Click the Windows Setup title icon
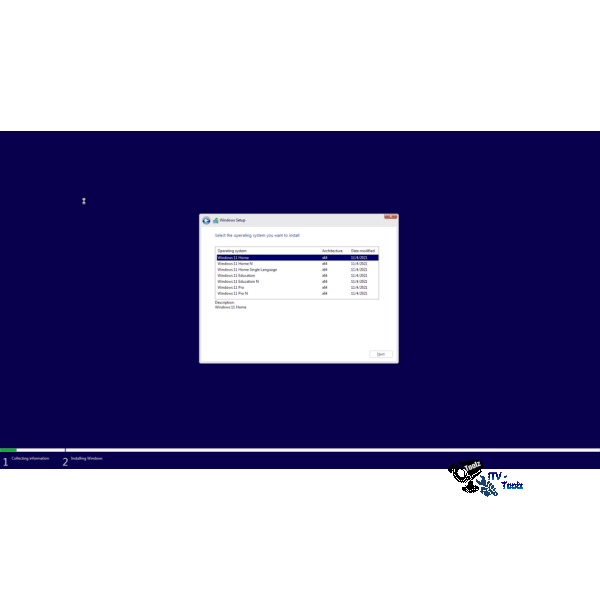The image size is (600, 600). (215, 220)
